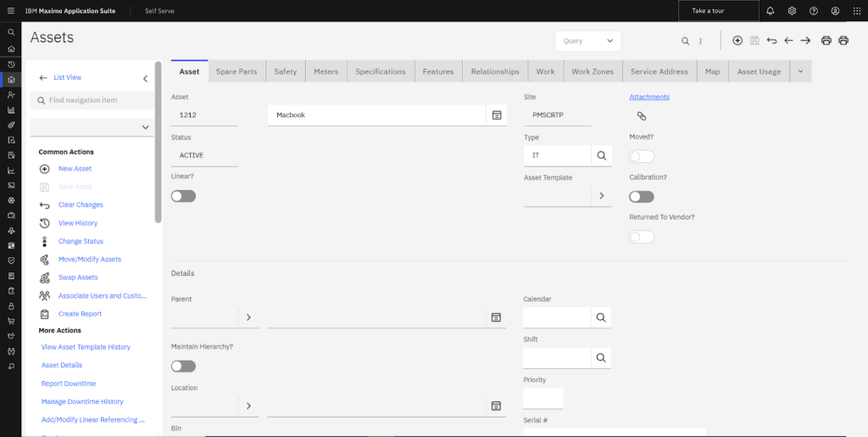Open Parent detail menu chevron
The width and height of the screenshot is (868, 437).
[248, 317]
